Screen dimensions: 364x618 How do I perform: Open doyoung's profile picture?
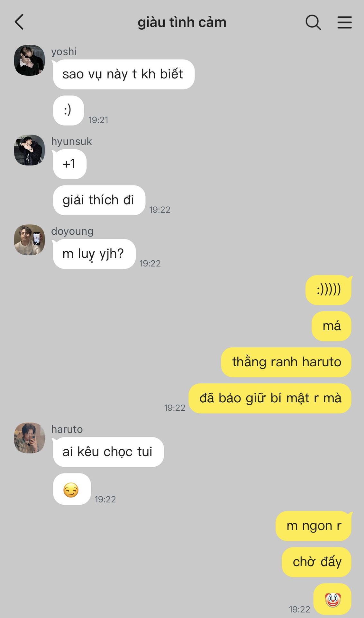coord(29,240)
